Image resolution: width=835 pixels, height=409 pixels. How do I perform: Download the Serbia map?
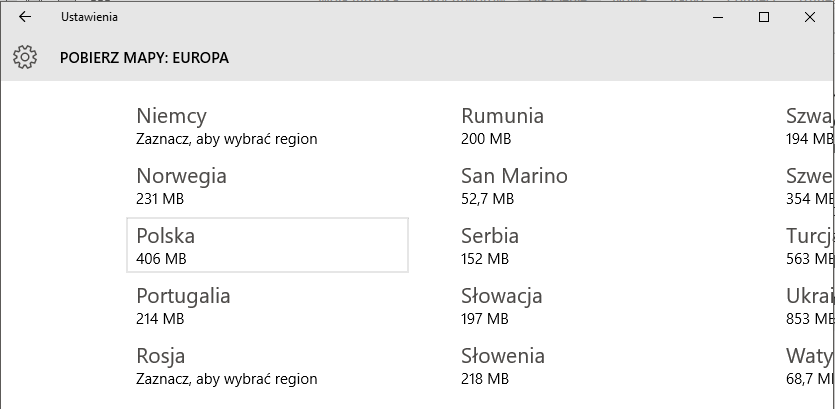click(x=592, y=245)
